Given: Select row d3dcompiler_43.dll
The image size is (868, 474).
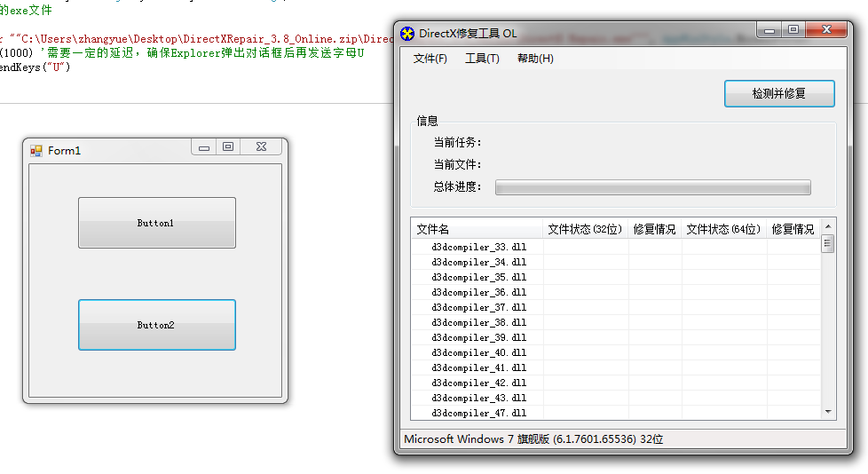Looking at the screenshot, I should (x=616, y=398).
